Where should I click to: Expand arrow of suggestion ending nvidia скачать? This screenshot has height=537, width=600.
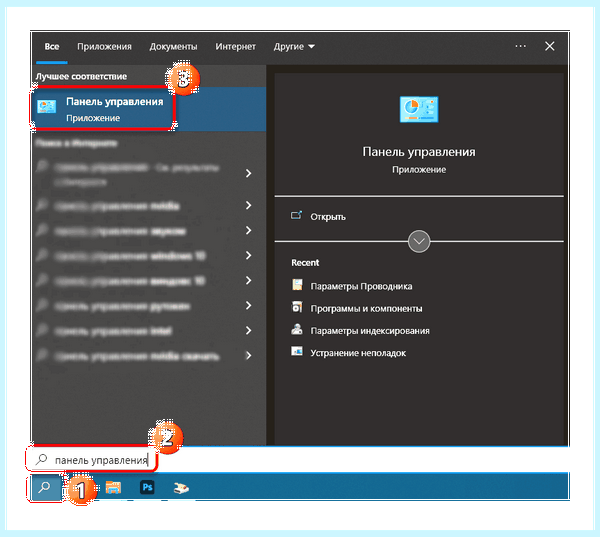pyautogui.click(x=249, y=356)
